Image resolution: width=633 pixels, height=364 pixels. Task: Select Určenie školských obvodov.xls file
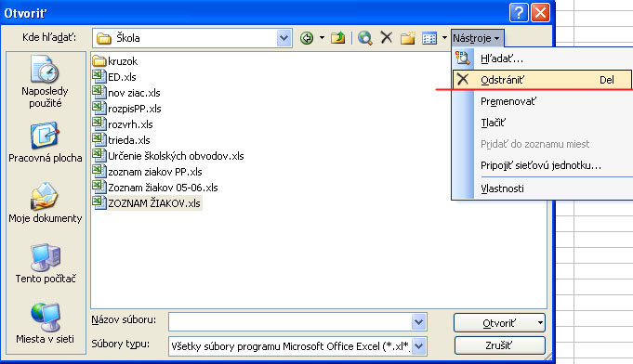(168, 156)
